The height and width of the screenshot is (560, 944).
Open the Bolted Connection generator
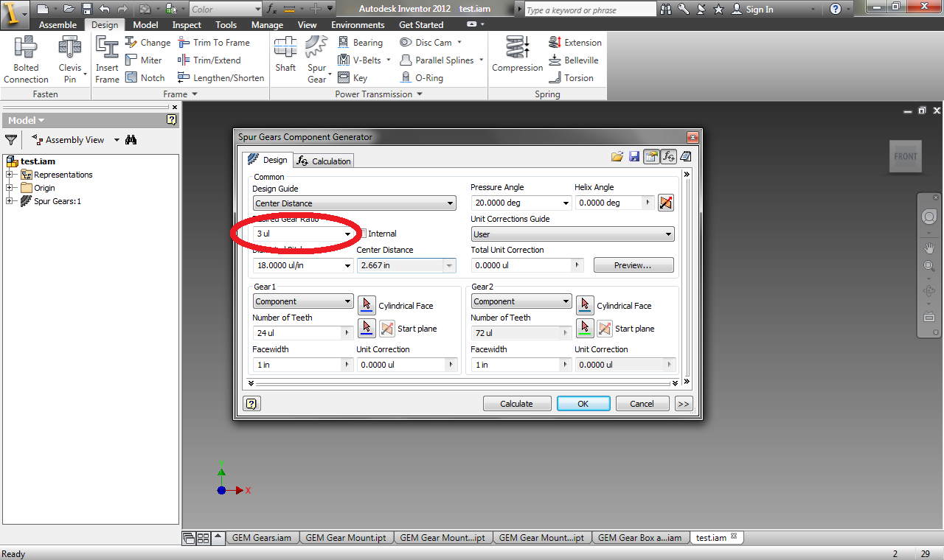click(26, 60)
